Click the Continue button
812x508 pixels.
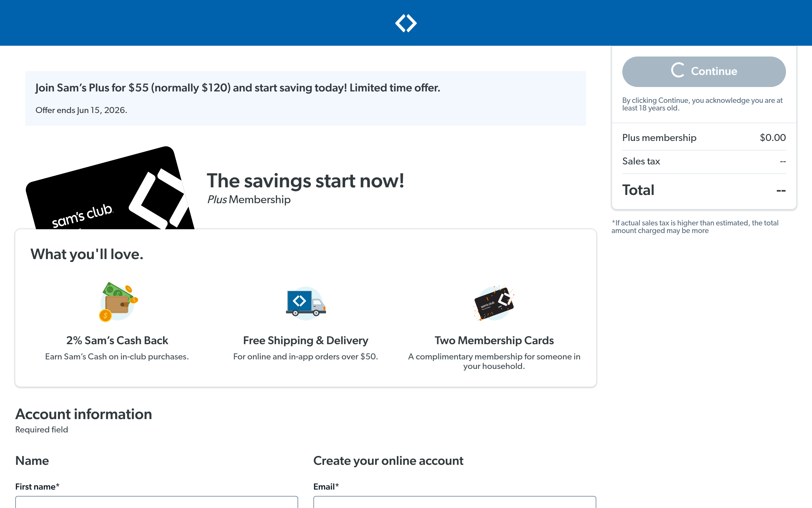pyautogui.click(x=704, y=71)
